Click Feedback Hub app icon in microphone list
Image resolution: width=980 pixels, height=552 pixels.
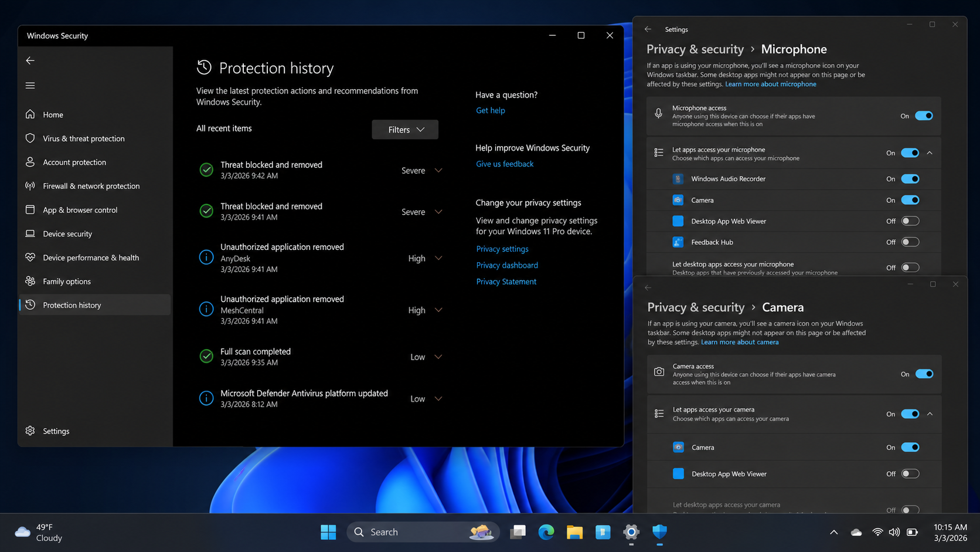pos(678,242)
